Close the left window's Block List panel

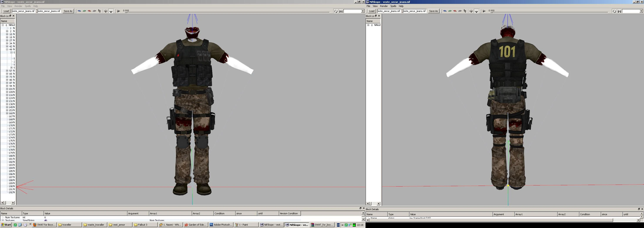(x=13, y=16)
